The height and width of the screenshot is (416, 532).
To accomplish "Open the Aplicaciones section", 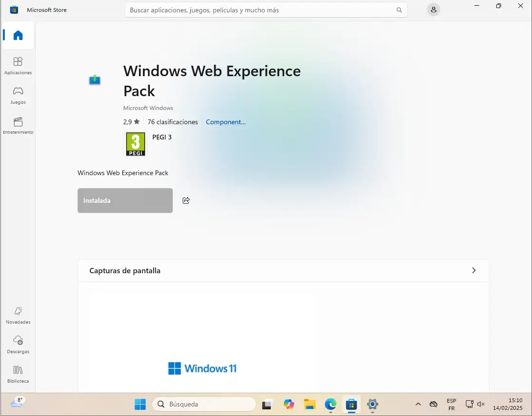I will click(x=18, y=66).
